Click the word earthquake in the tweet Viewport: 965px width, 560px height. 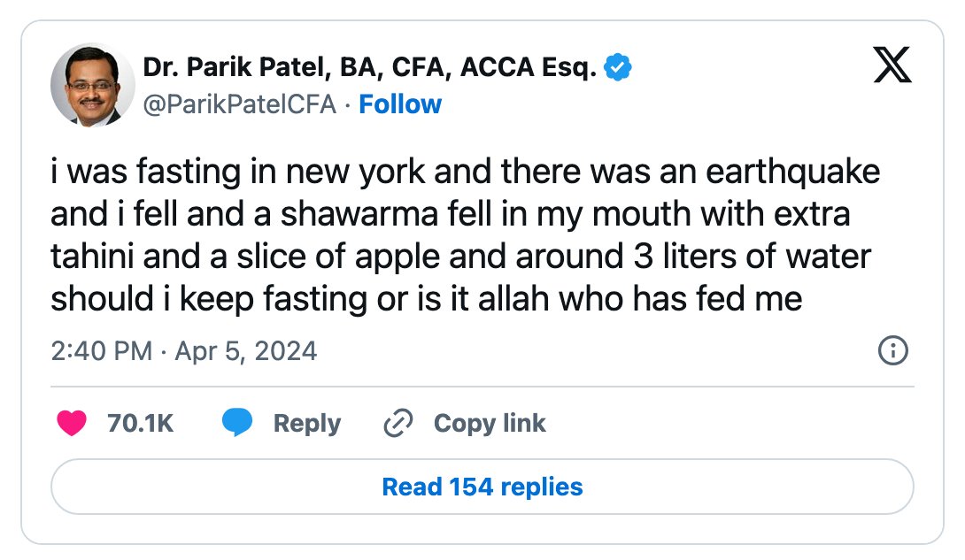[x=792, y=172]
